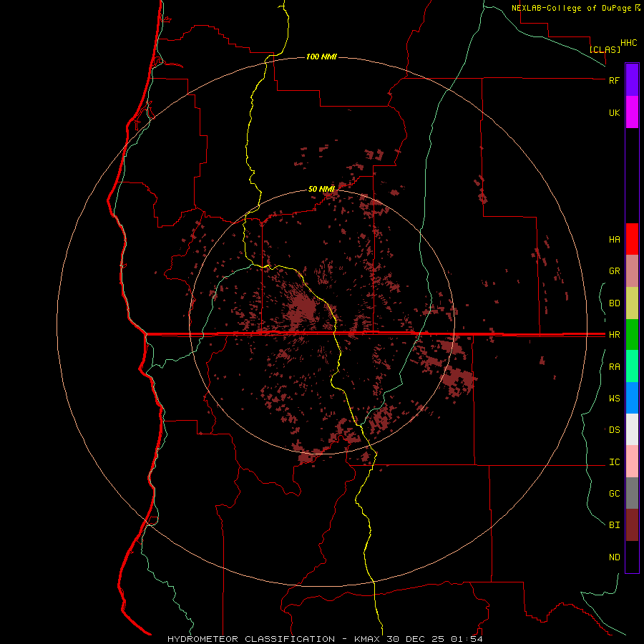This screenshot has height=644, width=644.
Task: Click the KMAX radar station identifier
Action: 368,639
